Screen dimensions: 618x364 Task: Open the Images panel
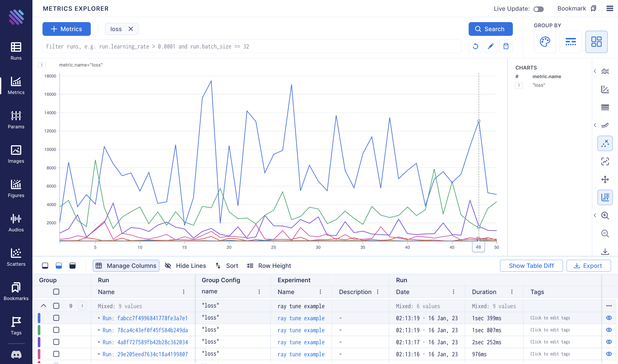coord(16,154)
